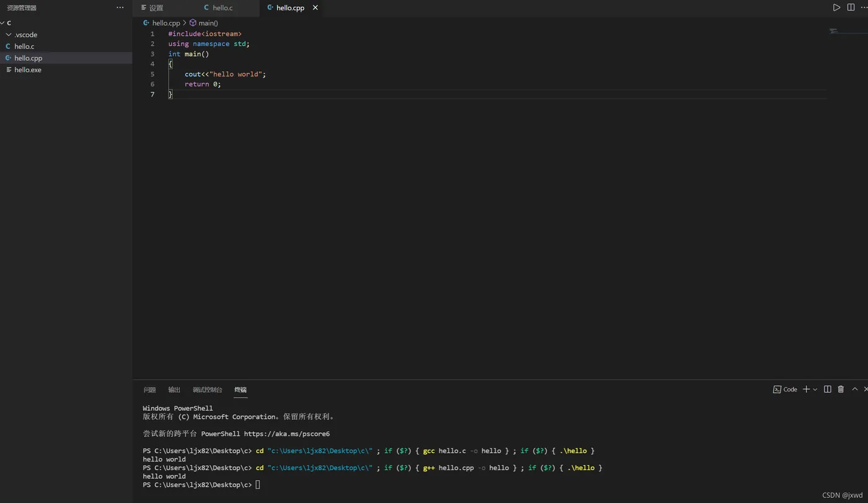Click the https://aka.ms/pscore6 link in terminal

point(286,434)
